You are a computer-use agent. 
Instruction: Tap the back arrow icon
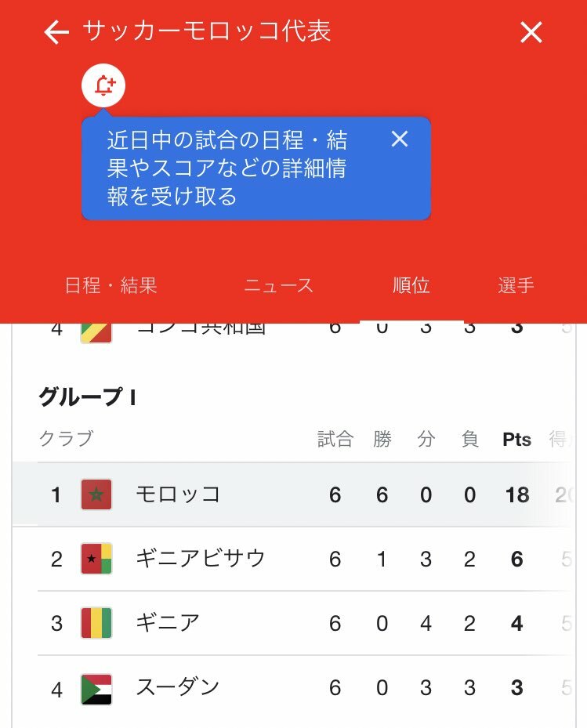56,32
